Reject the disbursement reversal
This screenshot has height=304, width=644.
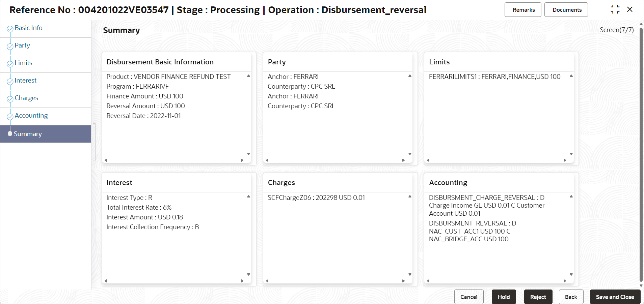[538, 297]
